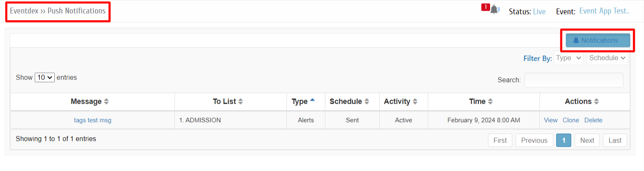
Task: Sort by the Time column arrows
Action: [x=490, y=101]
